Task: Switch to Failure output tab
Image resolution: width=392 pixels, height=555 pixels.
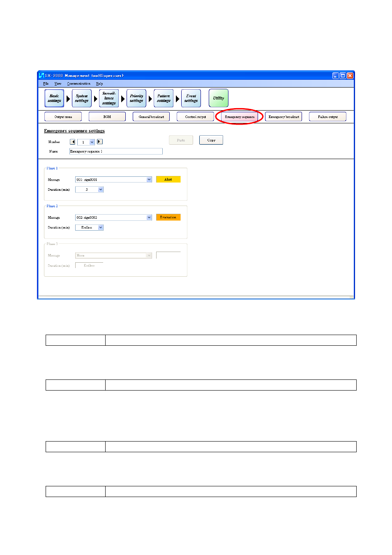Action: (327, 117)
